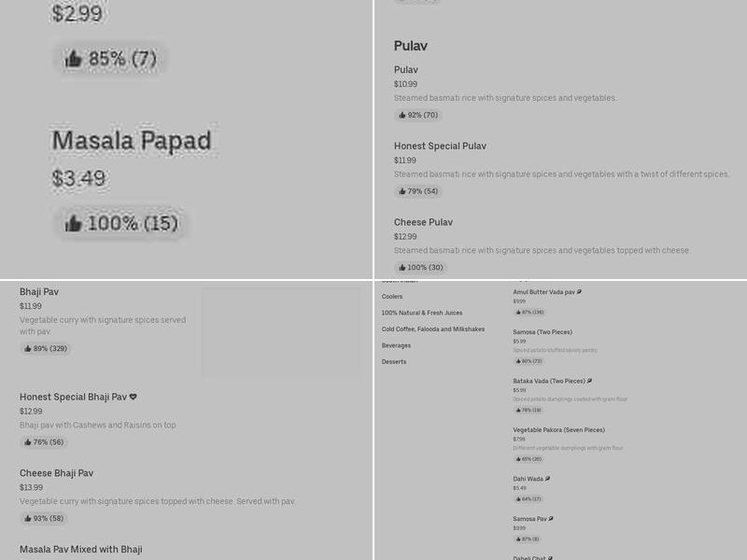
Task: Open the Samosa (Two Pieces) item
Action: [x=542, y=332]
